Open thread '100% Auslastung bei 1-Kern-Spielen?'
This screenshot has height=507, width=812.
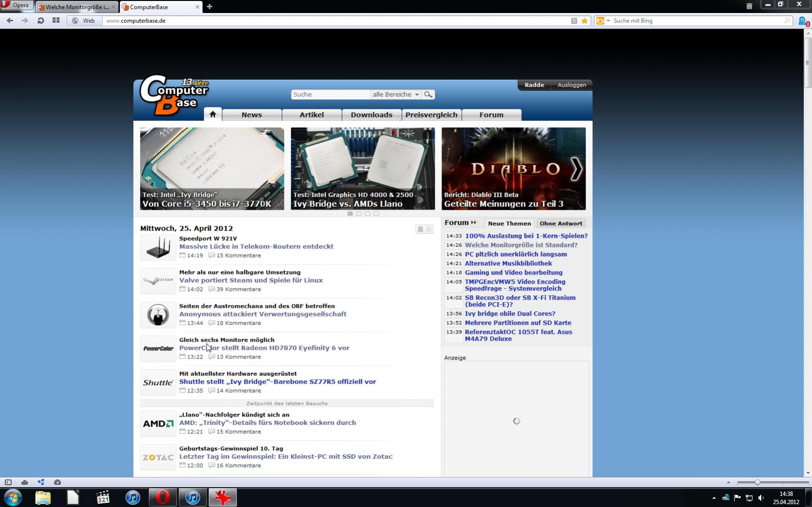tap(526, 236)
